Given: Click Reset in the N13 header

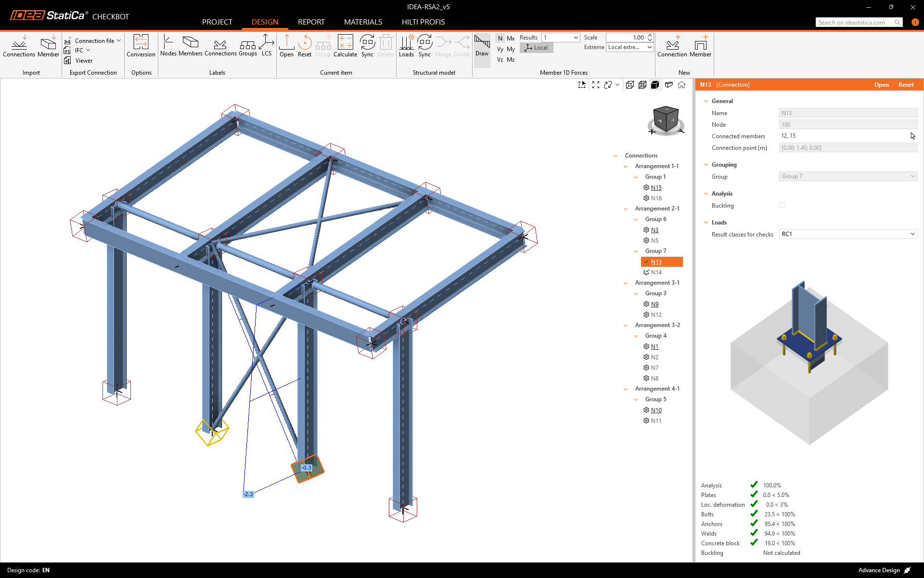Looking at the screenshot, I should coord(906,85).
